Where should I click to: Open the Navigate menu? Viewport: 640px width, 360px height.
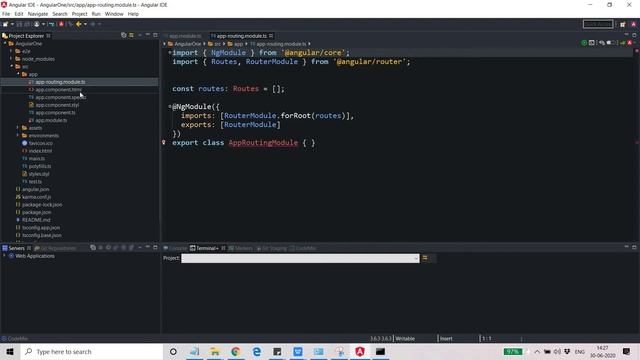click(x=38, y=14)
